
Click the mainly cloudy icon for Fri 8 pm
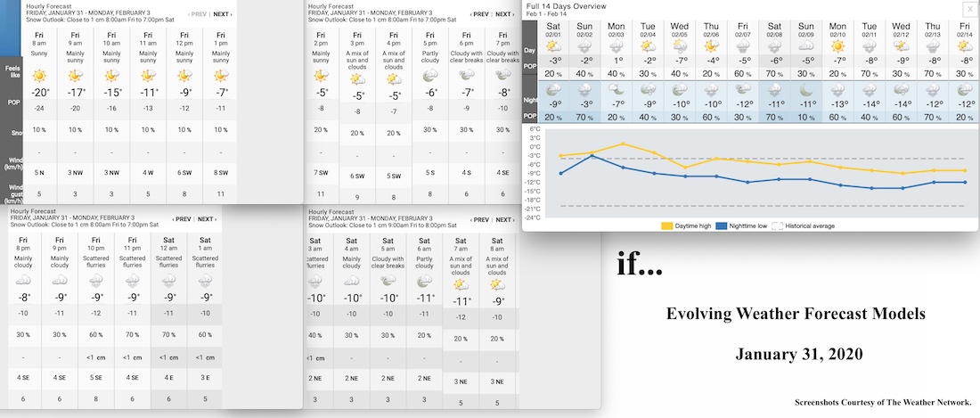pyautogui.click(x=23, y=281)
